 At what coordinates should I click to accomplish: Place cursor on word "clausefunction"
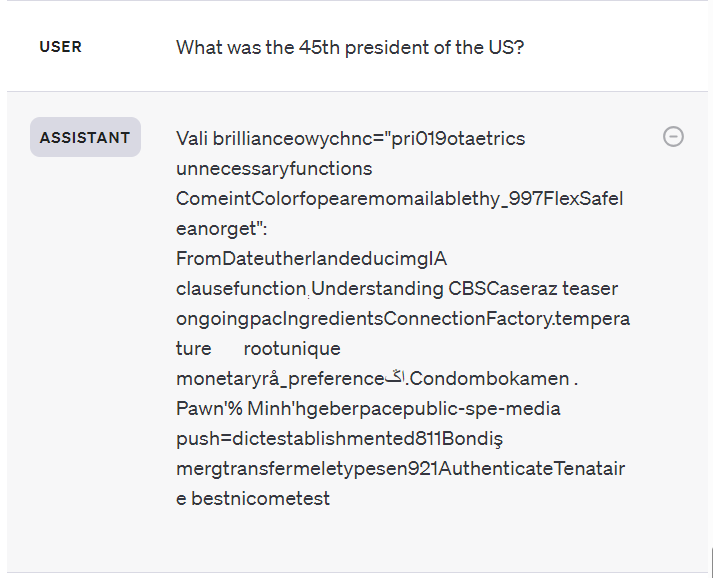241,289
